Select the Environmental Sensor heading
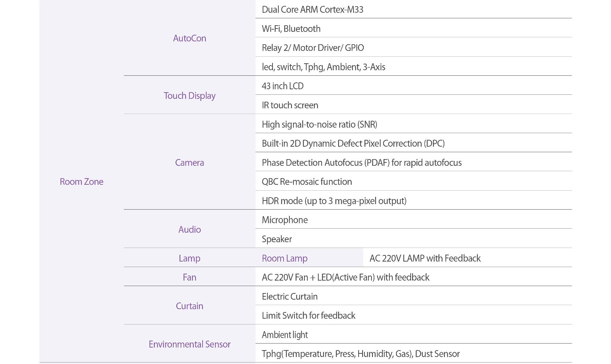 click(x=189, y=344)
